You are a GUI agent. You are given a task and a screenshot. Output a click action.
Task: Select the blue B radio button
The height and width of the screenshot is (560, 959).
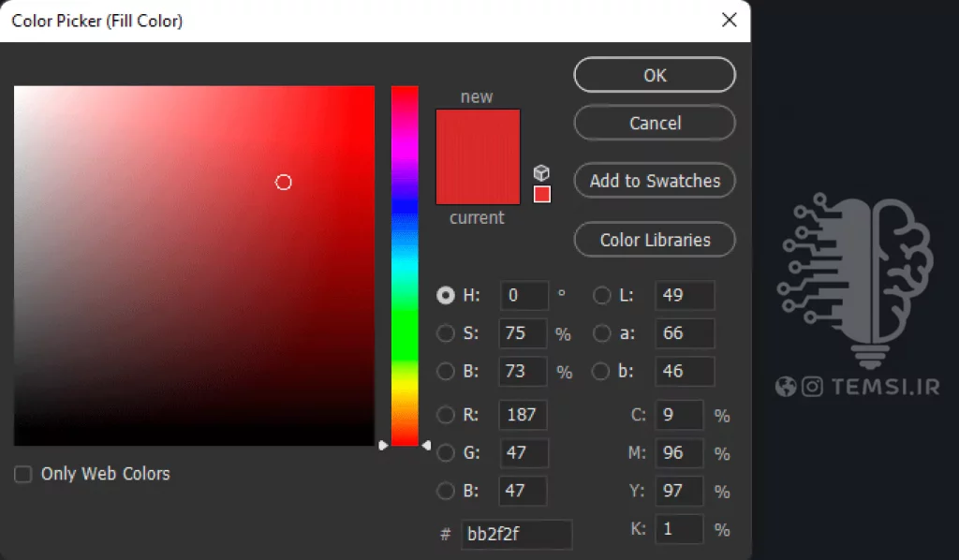(x=446, y=491)
